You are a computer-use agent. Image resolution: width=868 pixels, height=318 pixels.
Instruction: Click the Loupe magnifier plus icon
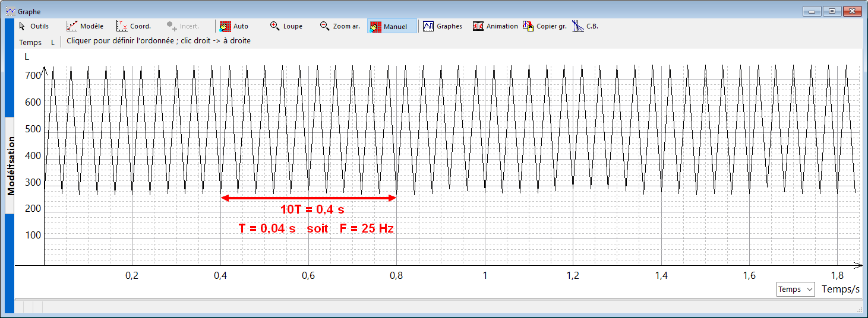tap(274, 26)
